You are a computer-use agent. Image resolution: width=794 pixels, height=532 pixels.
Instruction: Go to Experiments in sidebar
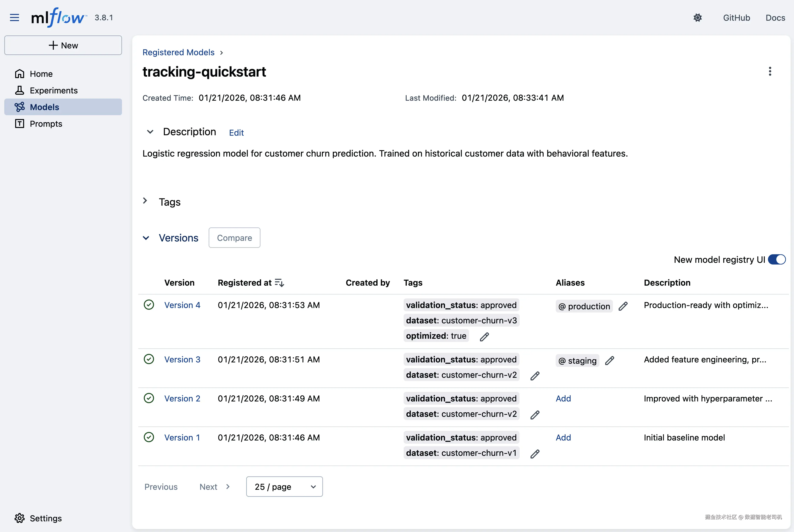[x=54, y=91]
